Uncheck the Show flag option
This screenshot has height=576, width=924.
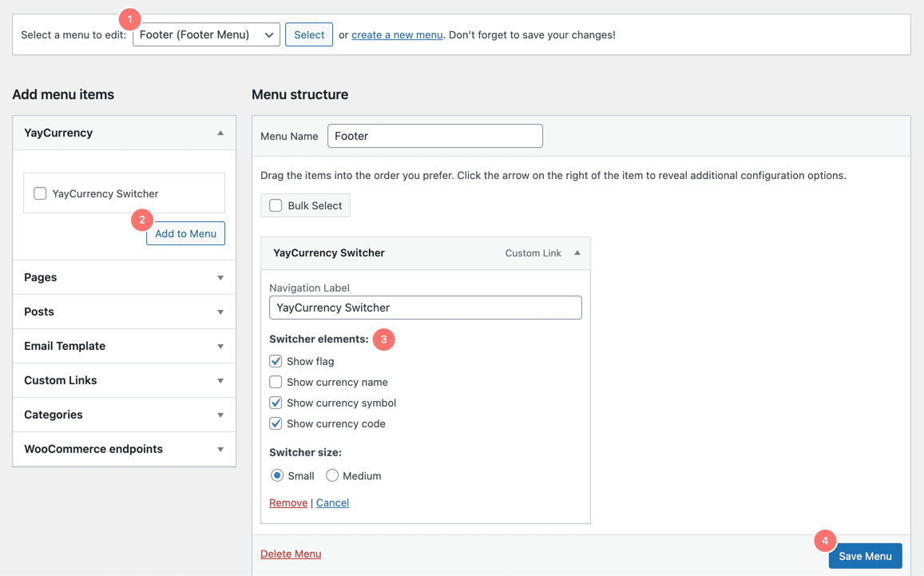[x=276, y=361]
